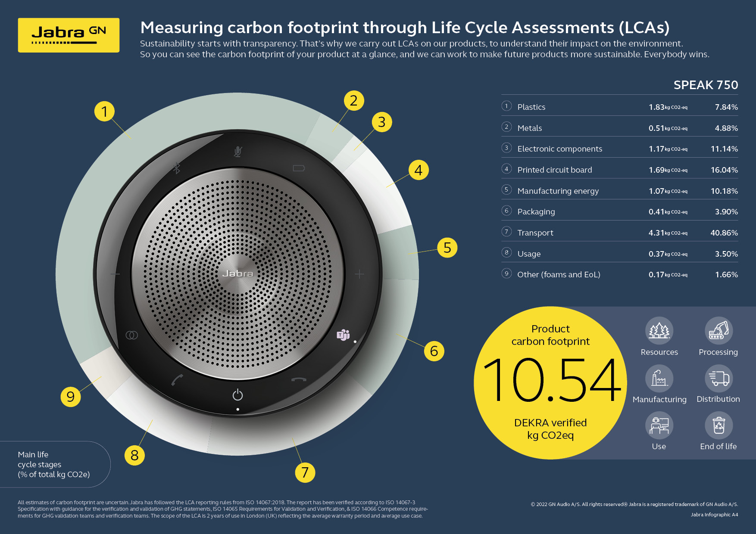Click the volume plus icon on speaker
This screenshot has height=534, width=756.
(359, 274)
